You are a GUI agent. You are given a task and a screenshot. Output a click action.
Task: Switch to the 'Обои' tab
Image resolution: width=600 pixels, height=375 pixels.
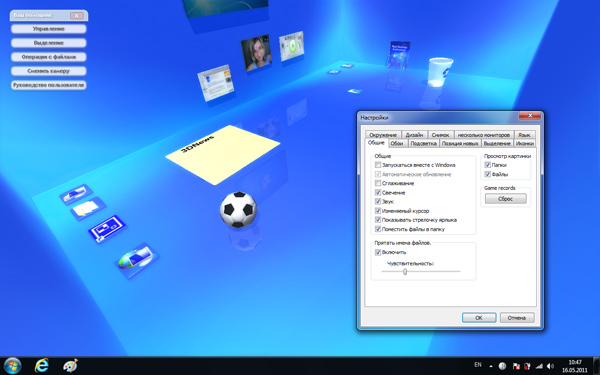point(397,143)
